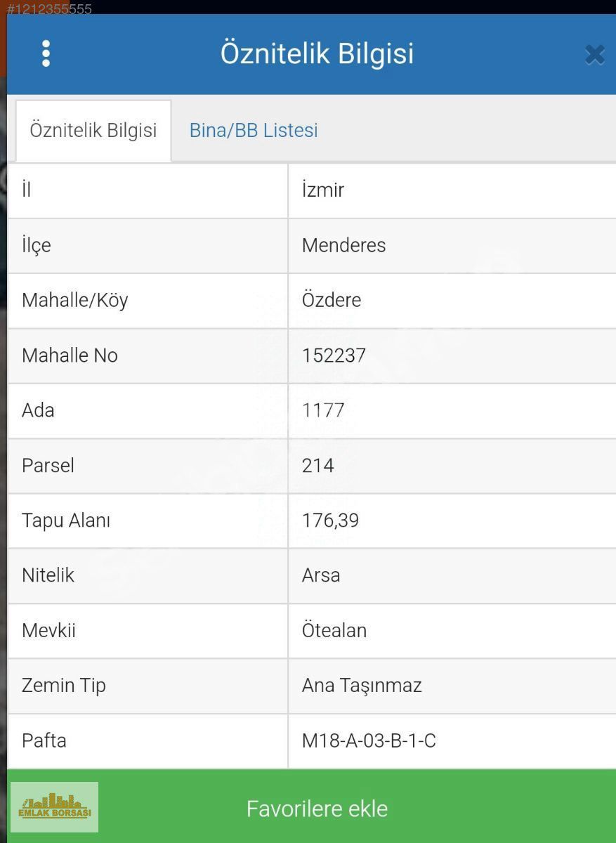Select the Menderes district value
Viewport: 616px width, 843px height.
point(343,245)
